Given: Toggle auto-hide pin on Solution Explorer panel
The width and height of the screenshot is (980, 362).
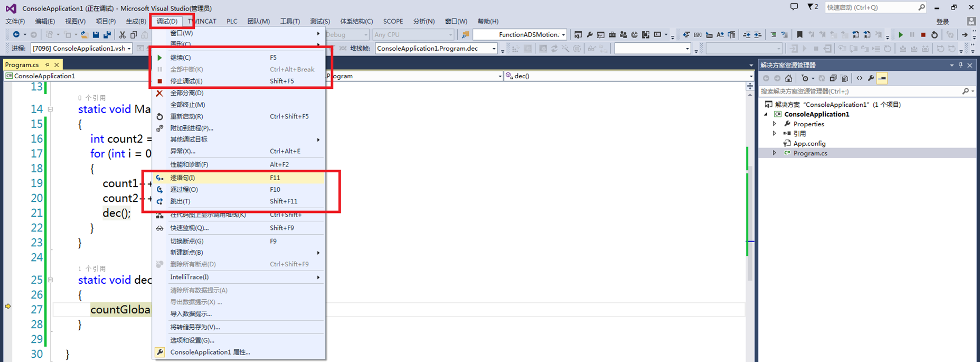Looking at the screenshot, I should coord(961,65).
